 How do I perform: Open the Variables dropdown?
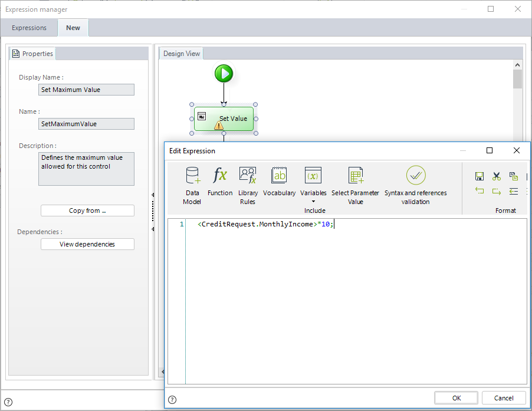pyautogui.click(x=313, y=185)
